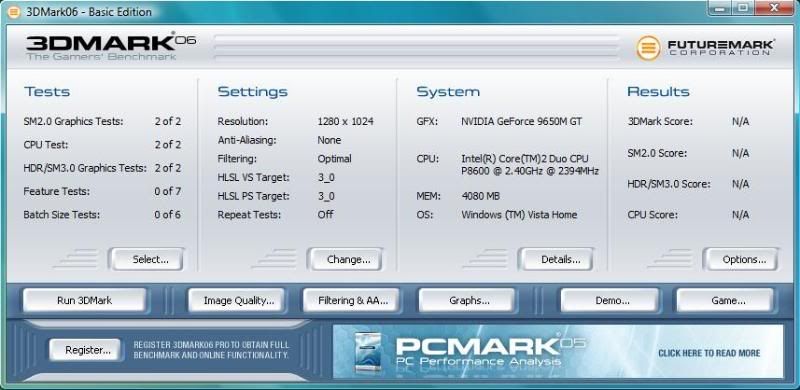Click the NVIDIA GeForce 9650M GT text

[x=521, y=121]
